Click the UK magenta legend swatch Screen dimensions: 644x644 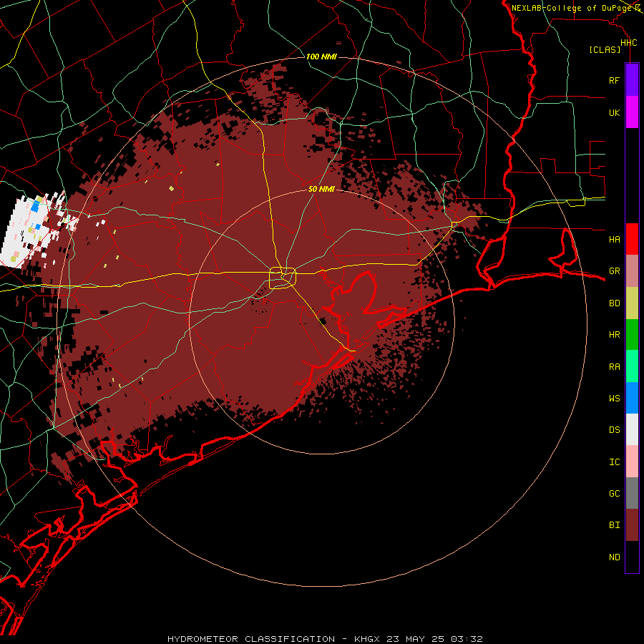pos(632,112)
